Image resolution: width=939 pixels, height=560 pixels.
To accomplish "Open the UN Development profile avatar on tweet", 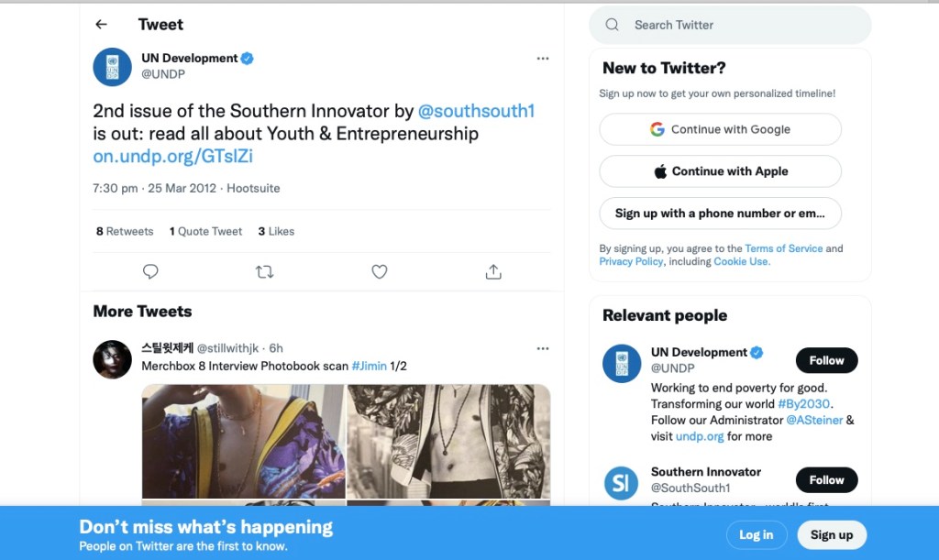I will [113, 67].
